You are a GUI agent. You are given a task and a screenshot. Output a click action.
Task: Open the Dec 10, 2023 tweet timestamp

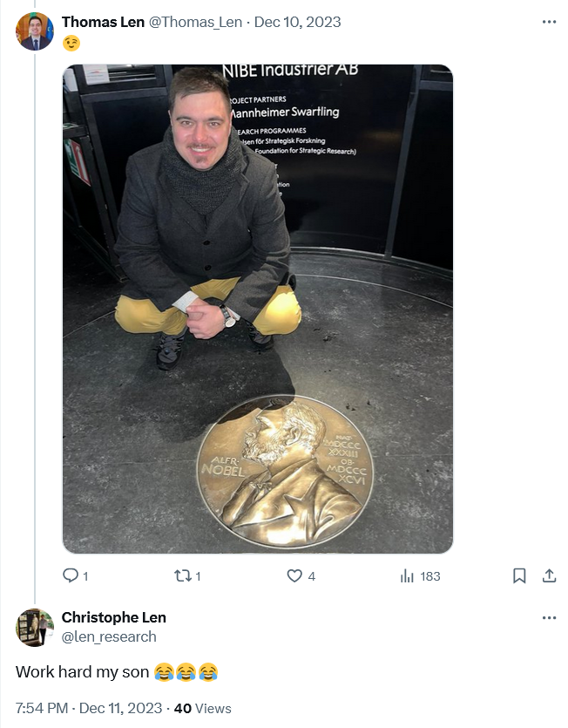coord(297,22)
